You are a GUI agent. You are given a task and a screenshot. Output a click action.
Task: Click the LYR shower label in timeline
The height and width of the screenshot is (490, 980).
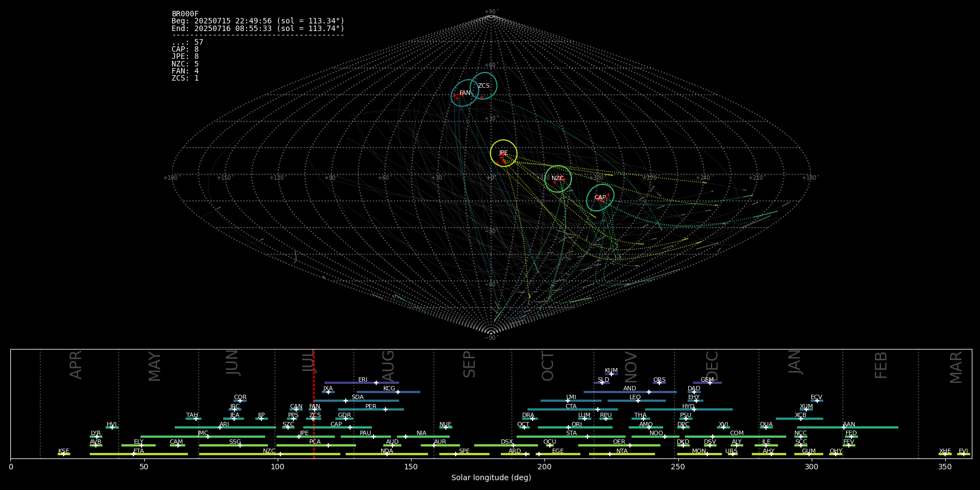96,433
